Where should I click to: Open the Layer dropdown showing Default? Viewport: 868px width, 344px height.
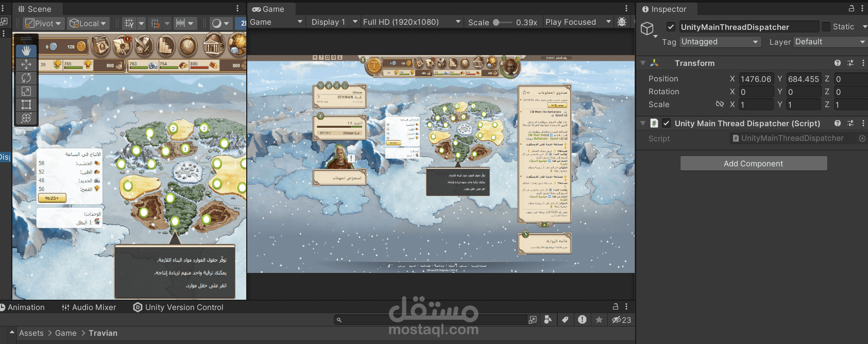830,42
